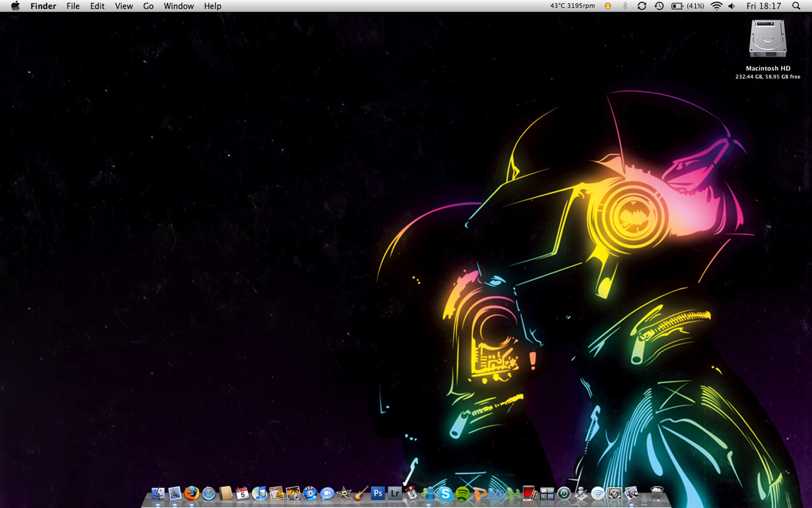Launch PowerPoint orange P icon
The height and width of the screenshot is (508, 812).
click(479, 494)
